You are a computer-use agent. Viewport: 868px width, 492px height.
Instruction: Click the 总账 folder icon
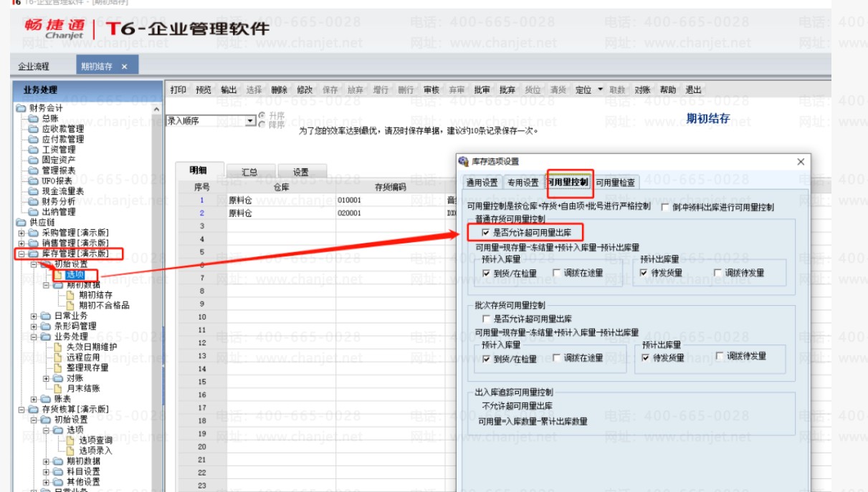click(34, 119)
